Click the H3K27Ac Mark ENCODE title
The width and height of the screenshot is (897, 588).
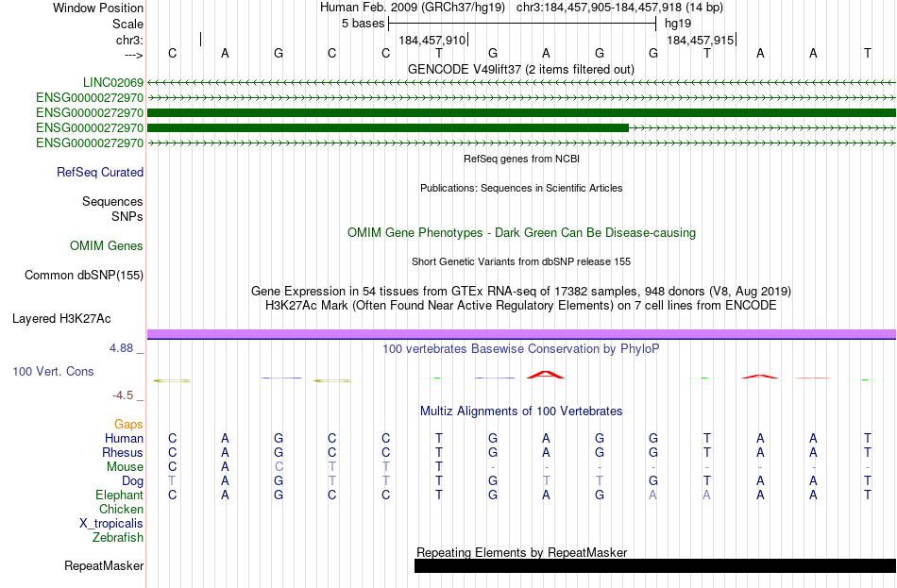[x=521, y=306]
